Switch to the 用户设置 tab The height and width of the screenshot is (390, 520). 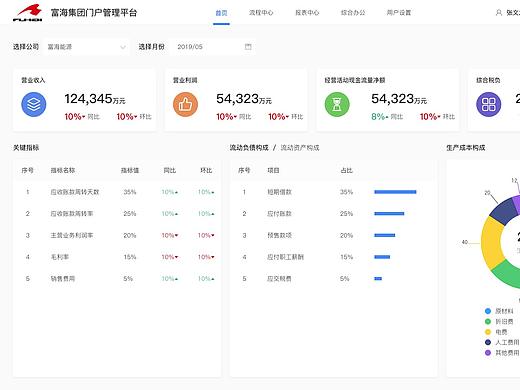click(x=399, y=13)
